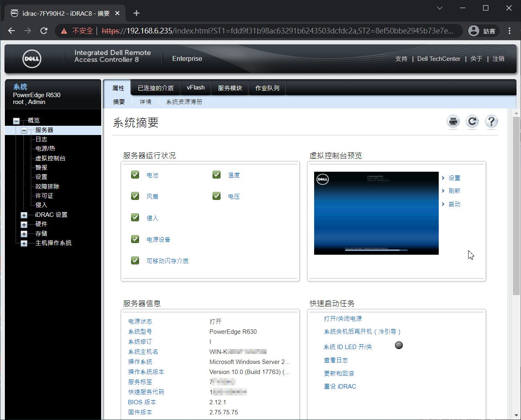521x420 pixels.
Task: Click the fan status check icon
Action: click(135, 196)
